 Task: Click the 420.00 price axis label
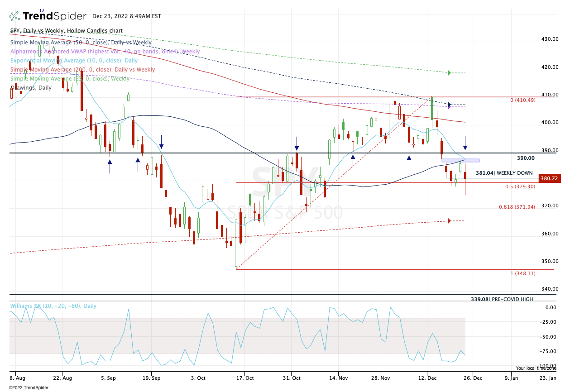550,67
